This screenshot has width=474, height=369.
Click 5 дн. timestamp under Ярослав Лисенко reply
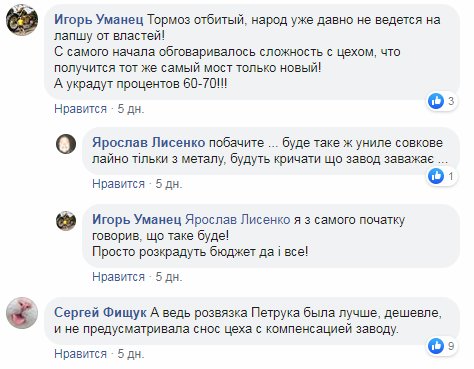pyautogui.click(x=169, y=184)
